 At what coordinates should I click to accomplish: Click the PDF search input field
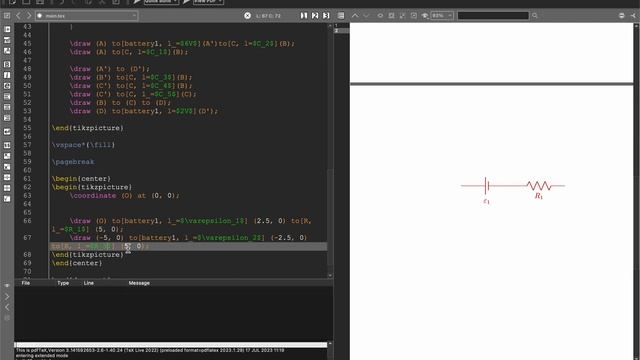(493, 16)
